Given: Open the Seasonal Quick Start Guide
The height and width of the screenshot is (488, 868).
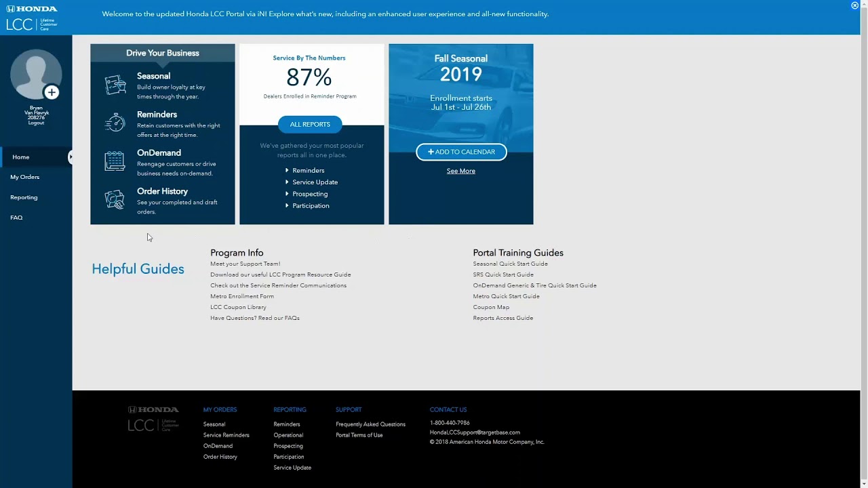Looking at the screenshot, I should tap(510, 264).
